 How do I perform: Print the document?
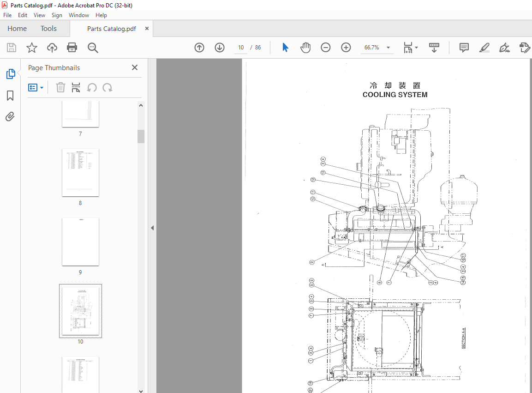pyautogui.click(x=72, y=48)
